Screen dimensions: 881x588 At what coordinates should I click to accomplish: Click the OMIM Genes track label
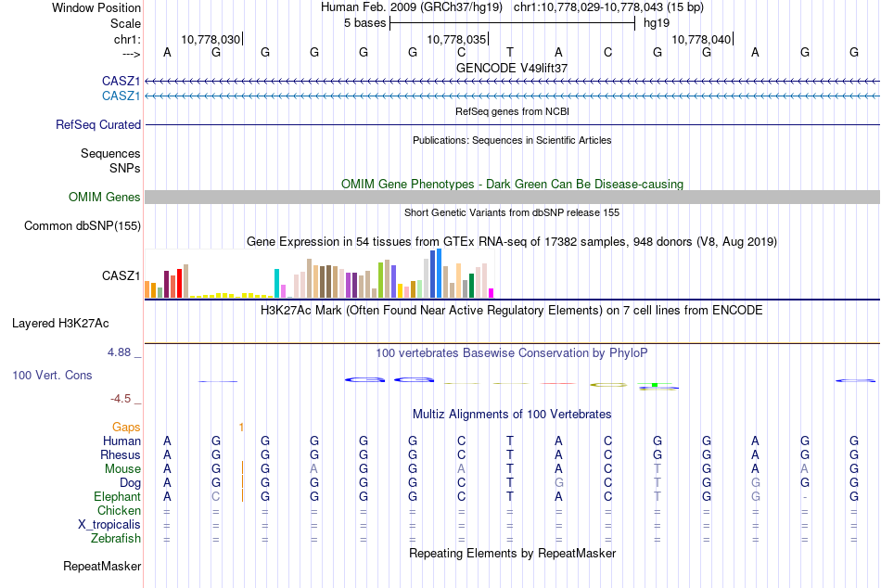(x=104, y=198)
